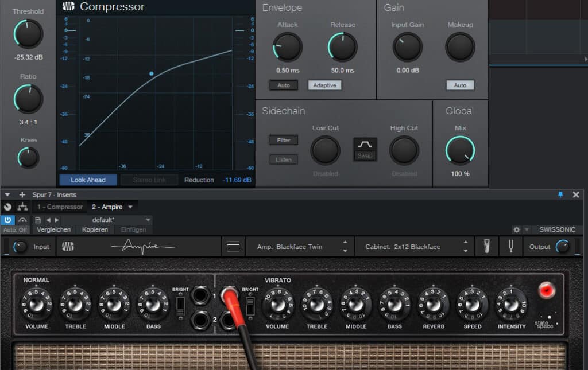The height and width of the screenshot is (370, 588).
Task: Click the Global Mix knob
Action: pyautogui.click(x=460, y=150)
